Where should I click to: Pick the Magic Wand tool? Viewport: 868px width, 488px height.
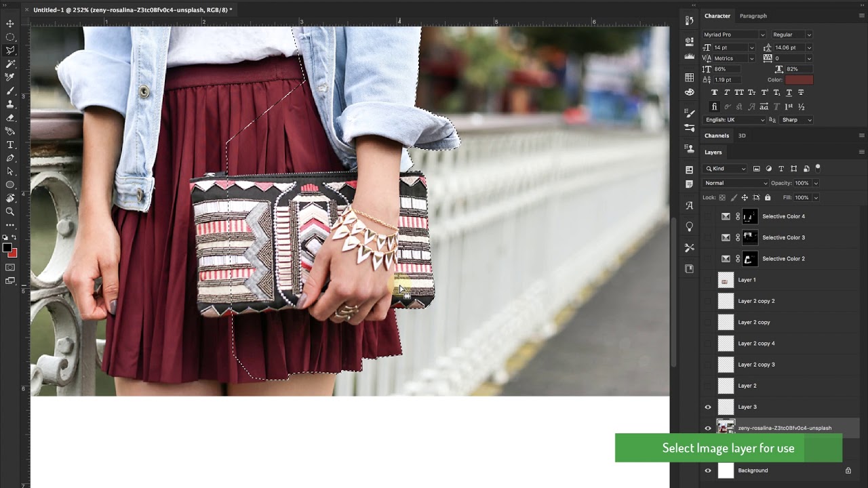(10, 64)
